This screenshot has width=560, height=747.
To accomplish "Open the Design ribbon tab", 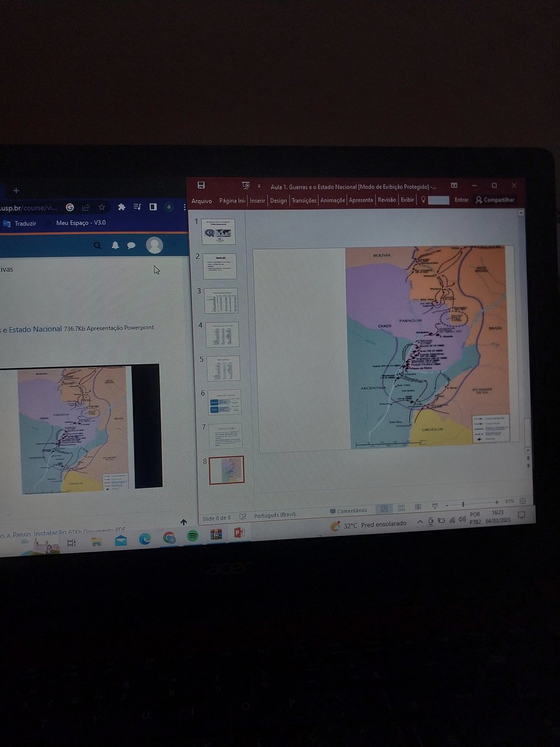I will point(279,200).
